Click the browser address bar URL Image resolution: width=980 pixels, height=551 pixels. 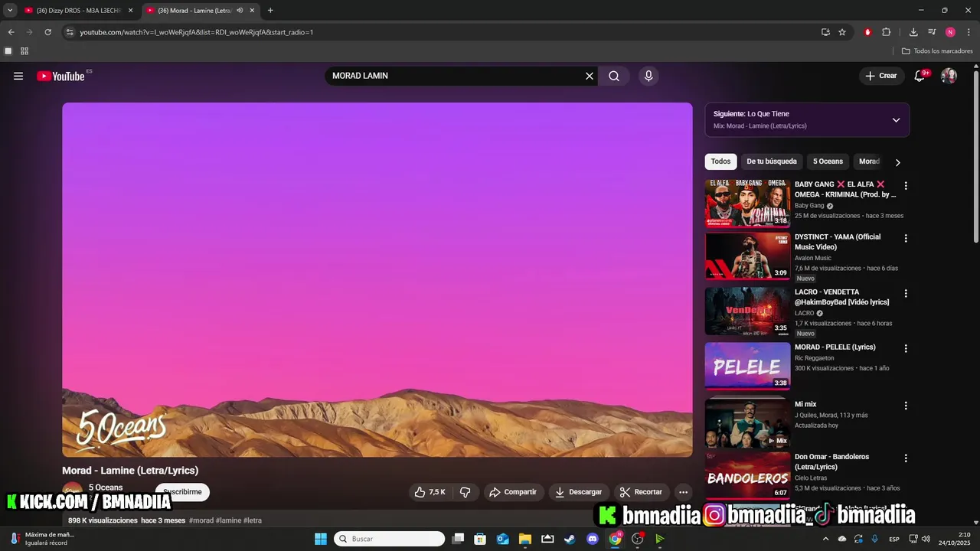[197, 32]
